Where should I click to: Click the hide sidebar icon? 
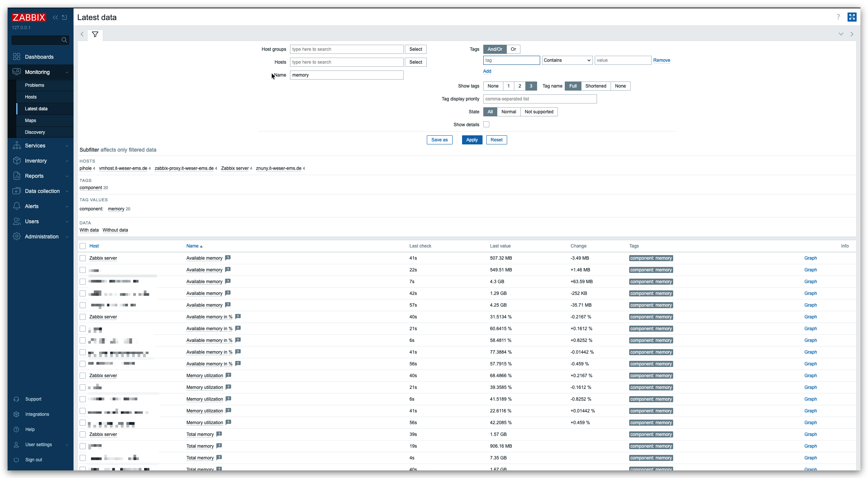coord(64,17)
